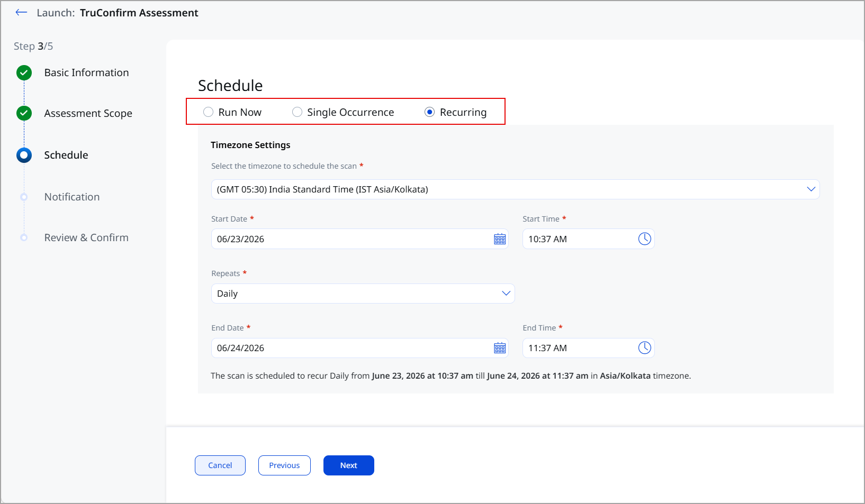Image resolution: width=865 pixels, height=504 pixels.
Task: Go to the Review & Confirm step
Action: tap(86, 237)
